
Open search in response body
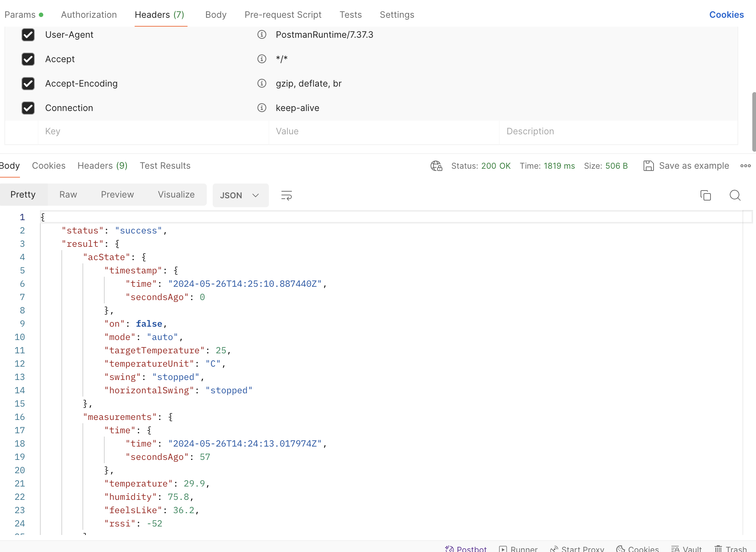(x=735, y=195)
